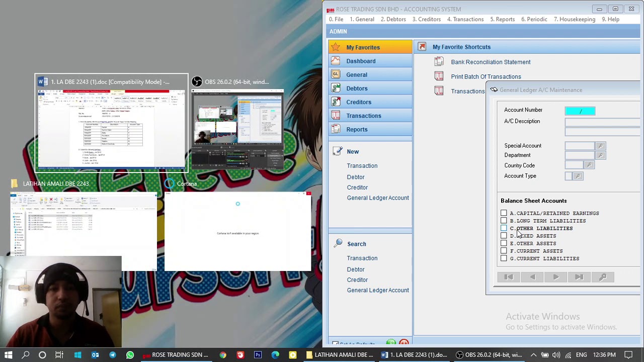
Task: Open Google Chrome from the taskbar
Action: tap(223, 355)
